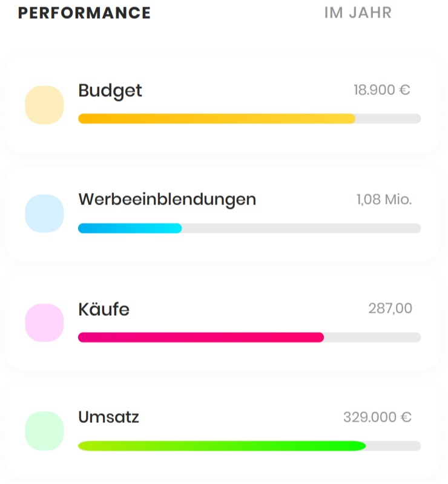Click the light green Umsatz icon
This screenshot has width=448, height=484.
point(44,431)
